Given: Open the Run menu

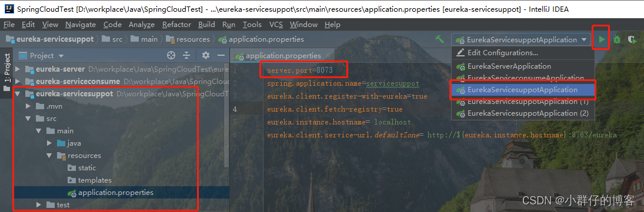Looking at the screenshot, I should click(229, 25).
